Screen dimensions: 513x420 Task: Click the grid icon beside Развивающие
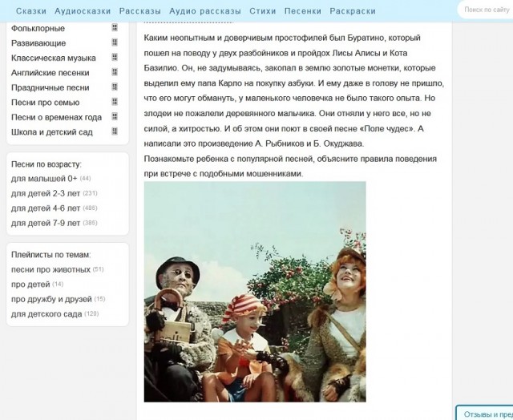point(115,42)
